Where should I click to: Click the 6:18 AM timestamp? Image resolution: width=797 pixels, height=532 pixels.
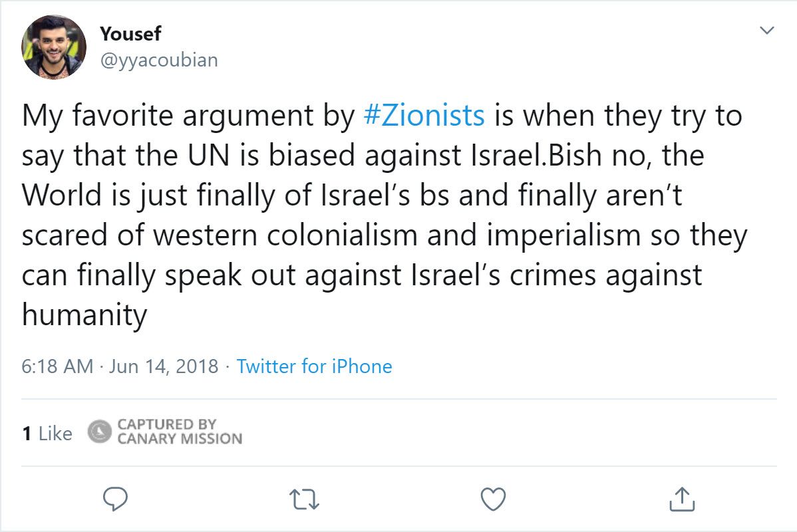point(57,366)
